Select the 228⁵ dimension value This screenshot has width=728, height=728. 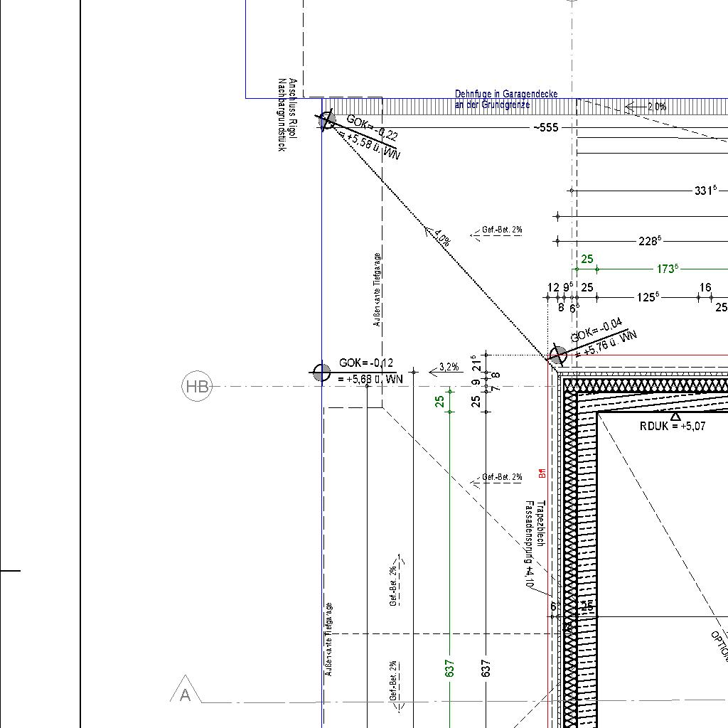(650, 241)
